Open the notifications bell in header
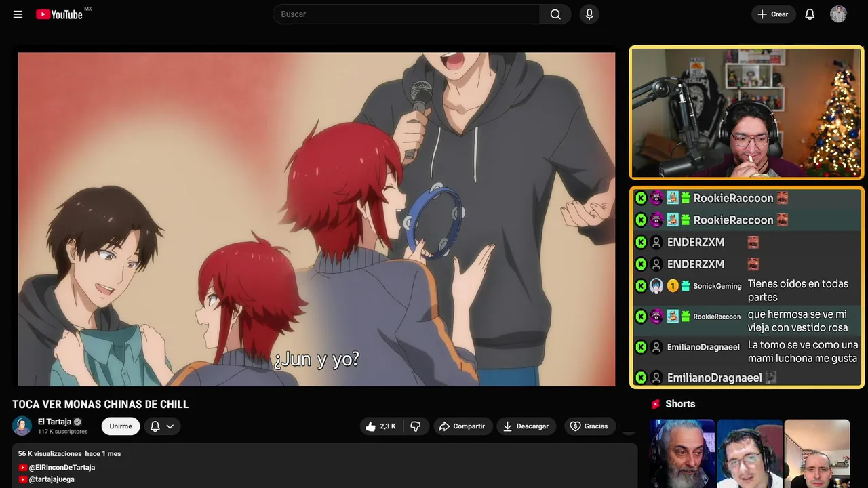Viewport: 868px width, 488px height. [810, 14]
